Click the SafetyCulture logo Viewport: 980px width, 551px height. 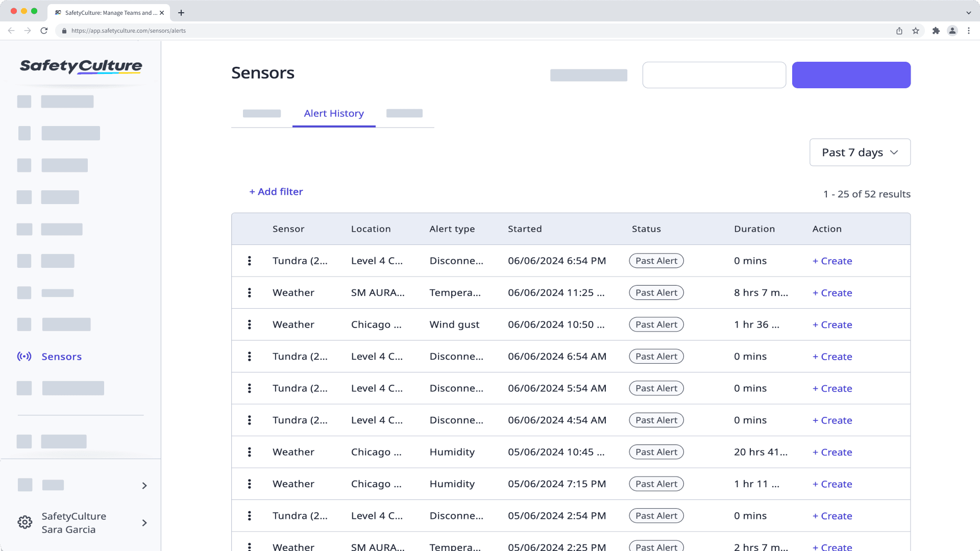click(x=80, y=67)
